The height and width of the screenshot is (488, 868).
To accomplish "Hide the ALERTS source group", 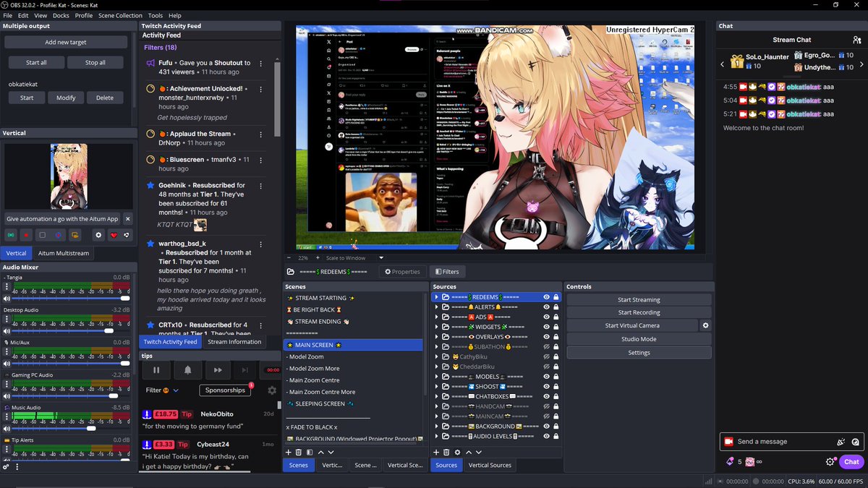I will click(x=547, y=307).
